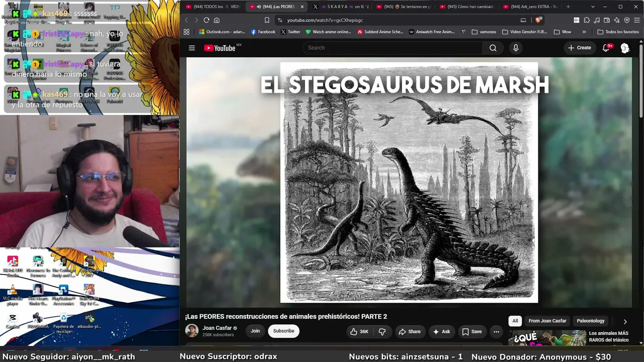Screen dimensions: 644x362
Task: Show next filter chips with right arrow
Action: pos(625,321)
